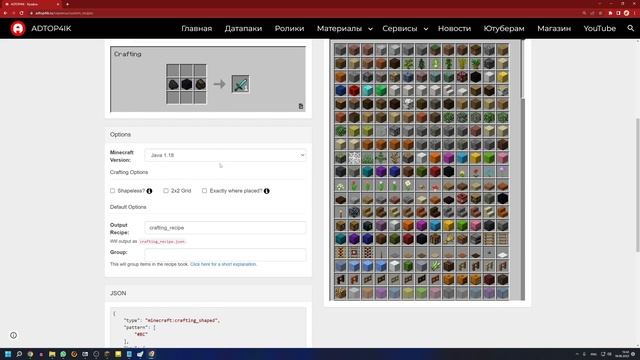This screenshot has height=360, width=640.
Task: Enable the 2x2 Grid checkbox
Action: coord(166,191)
